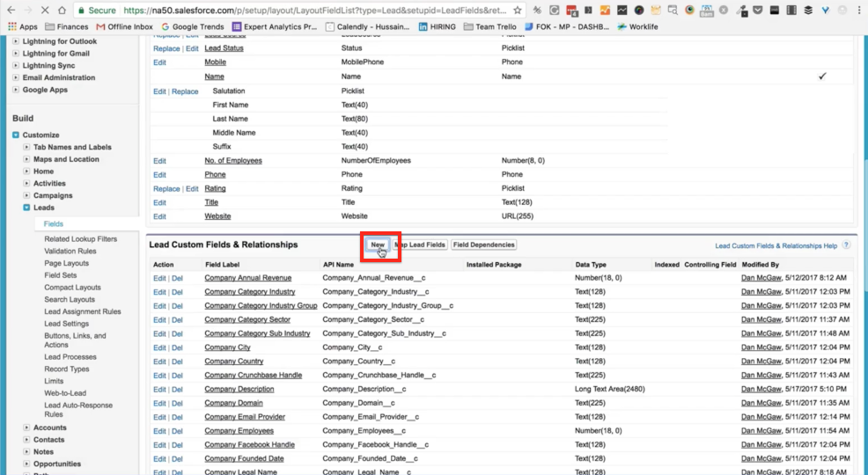Open Lead Assignment Rules

[83, 311]
